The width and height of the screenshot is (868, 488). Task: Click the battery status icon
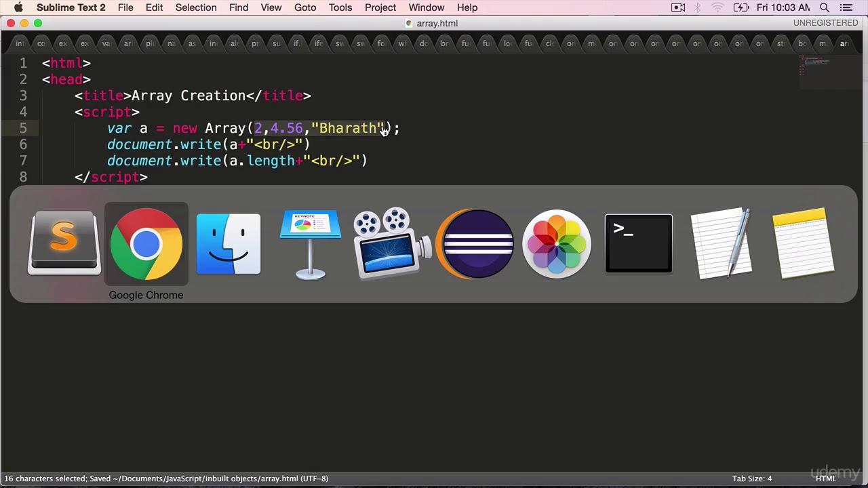tap(741, 7)
